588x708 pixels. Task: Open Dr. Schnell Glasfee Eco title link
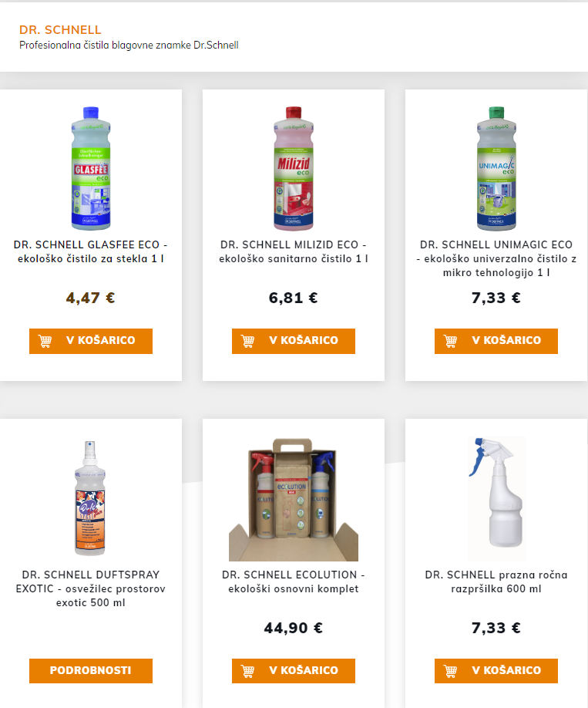91,251
